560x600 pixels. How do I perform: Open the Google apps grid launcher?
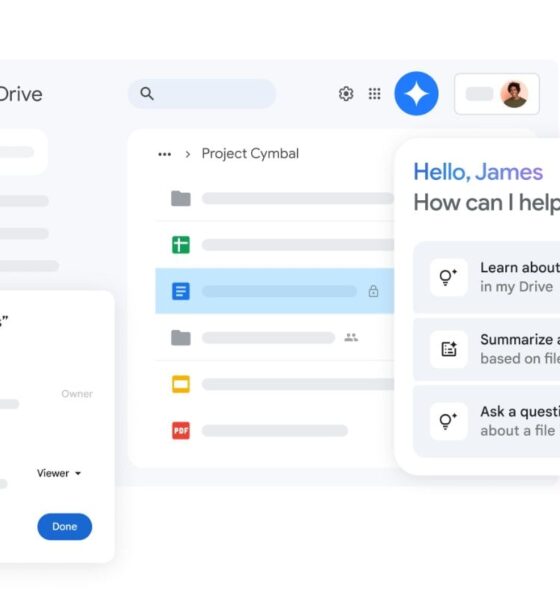coord(374,94)
